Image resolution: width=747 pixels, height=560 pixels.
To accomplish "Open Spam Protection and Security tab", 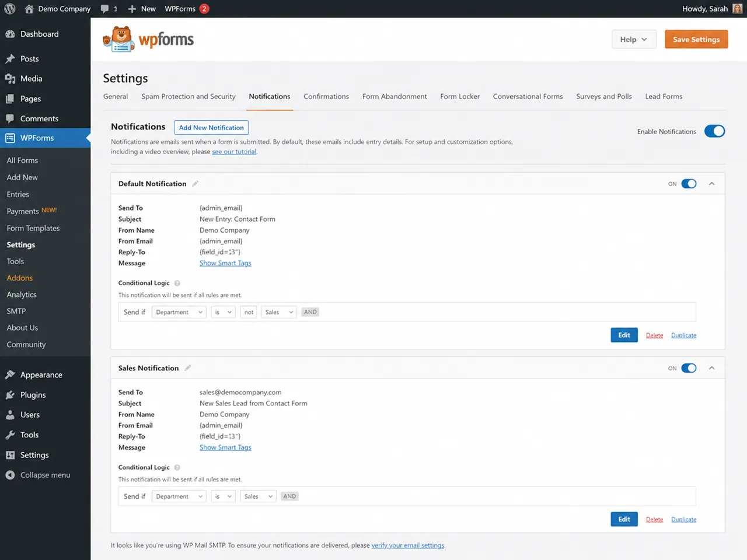I will [189, 97].
